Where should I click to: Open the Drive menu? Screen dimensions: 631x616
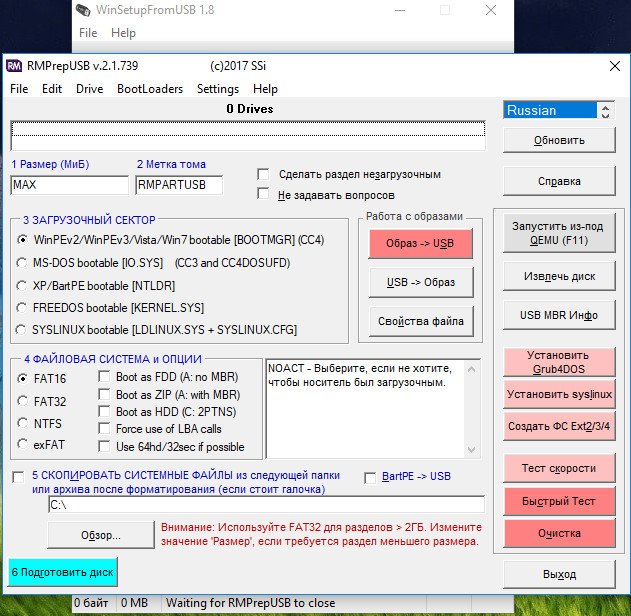click(x=89, y=89)
